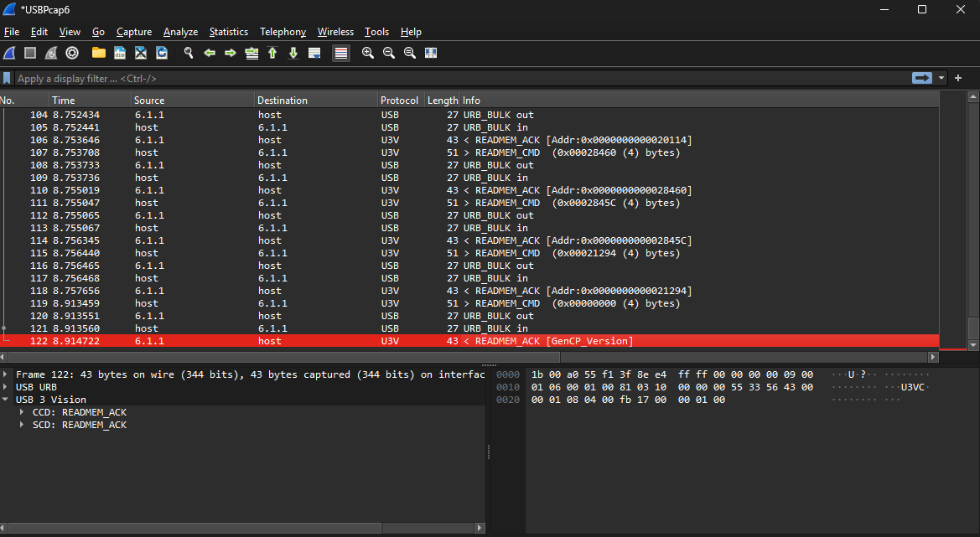This screenshot has width=980, height=537.
Task: Open the Statistics menu
Action: coord(229,32)
